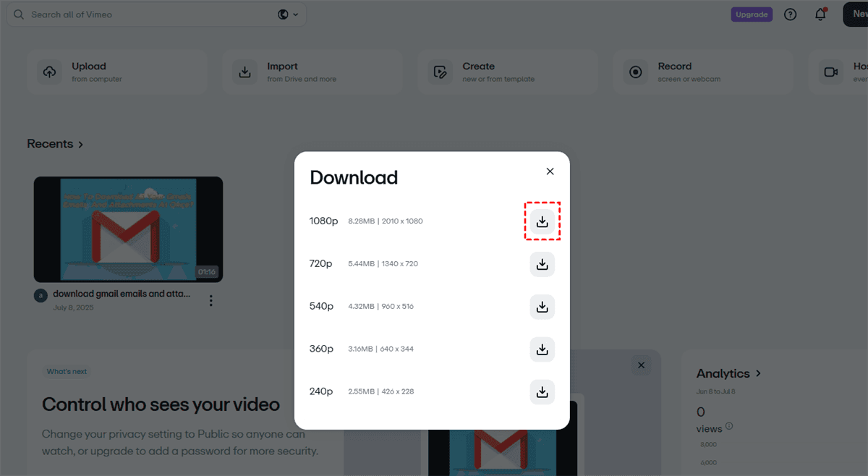
Task: Click the views info icon
Action: [x=729, y=426]
